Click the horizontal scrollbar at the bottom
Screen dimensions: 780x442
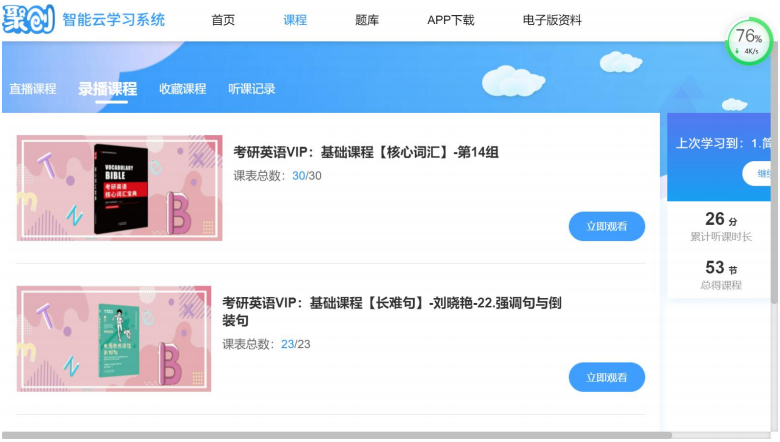[x=336, y=436]
